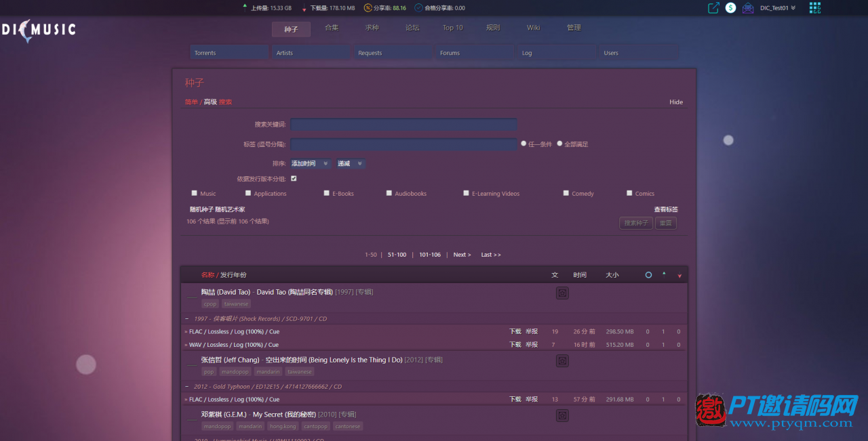
Task: Toggle the E-Books category checkbox
Action: 326,193
